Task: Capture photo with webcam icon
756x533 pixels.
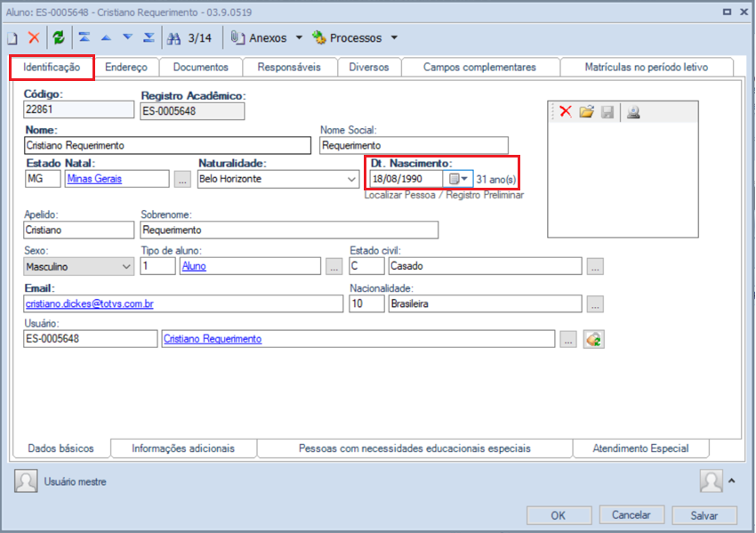Action: [x=633, y=112]
